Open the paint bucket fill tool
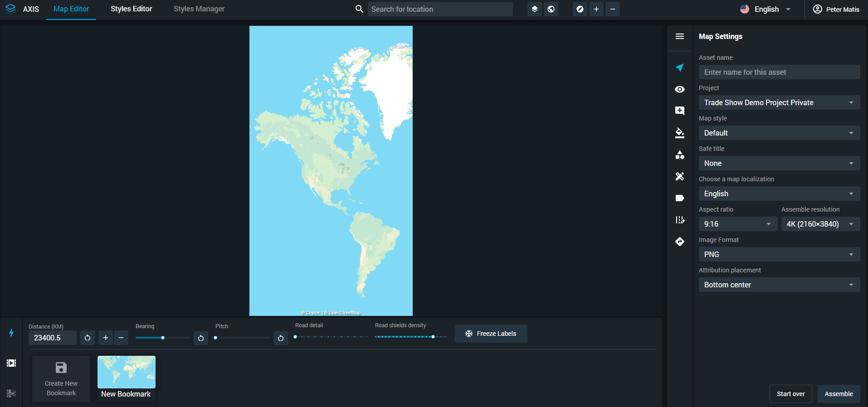 point(679,133)
